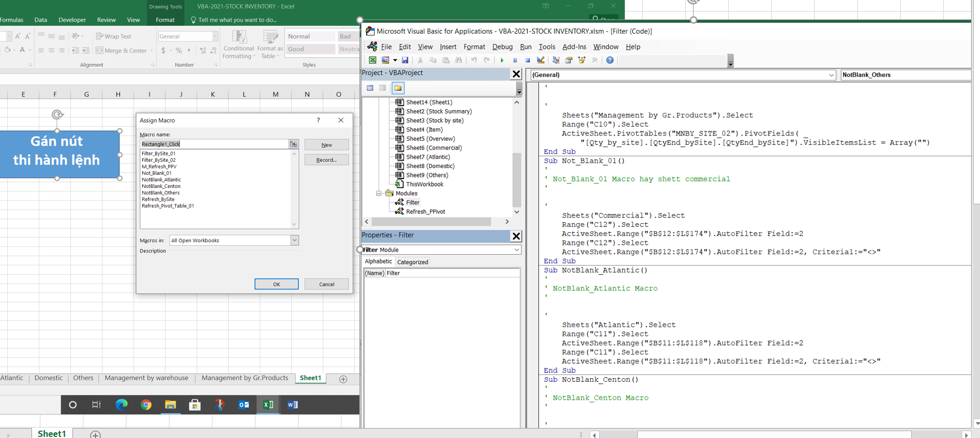Open Debug menu in VBA editor

coord(502,47)
